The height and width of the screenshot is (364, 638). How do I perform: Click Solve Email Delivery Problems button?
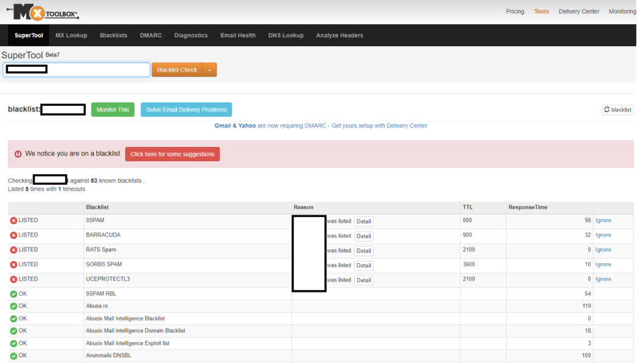coord(186,110)
